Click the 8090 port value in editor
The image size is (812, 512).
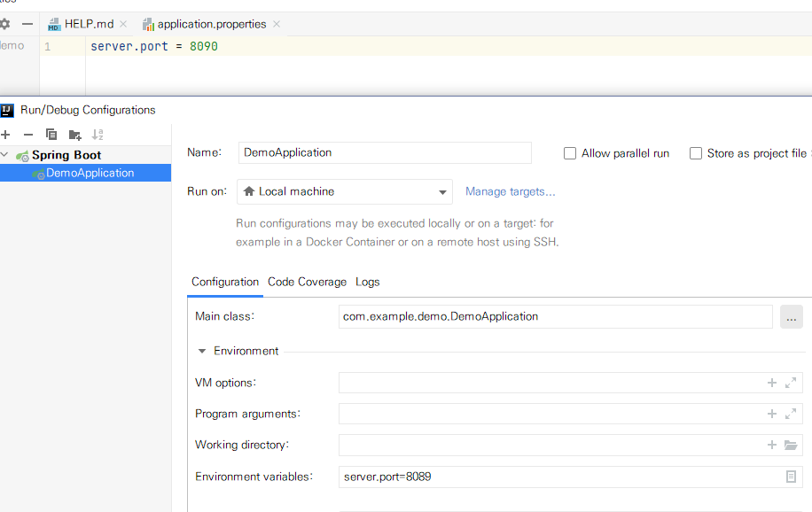[x=204, y=46]
